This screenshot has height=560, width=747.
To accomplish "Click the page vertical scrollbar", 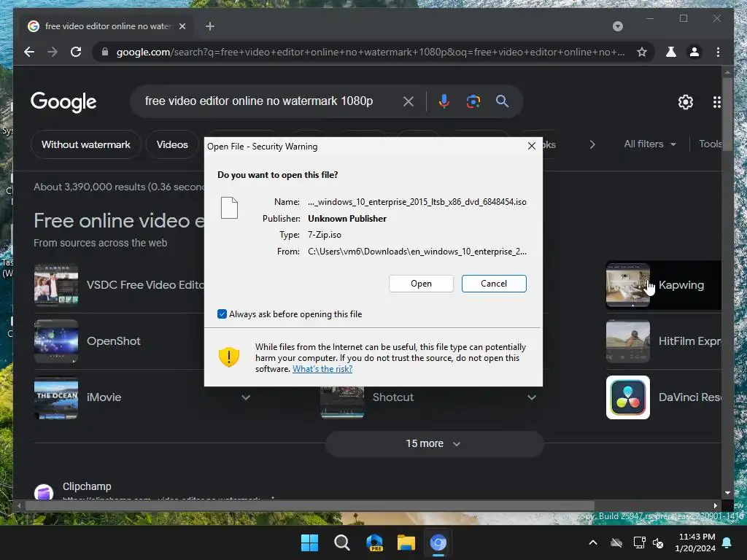I will coord(727,114).
